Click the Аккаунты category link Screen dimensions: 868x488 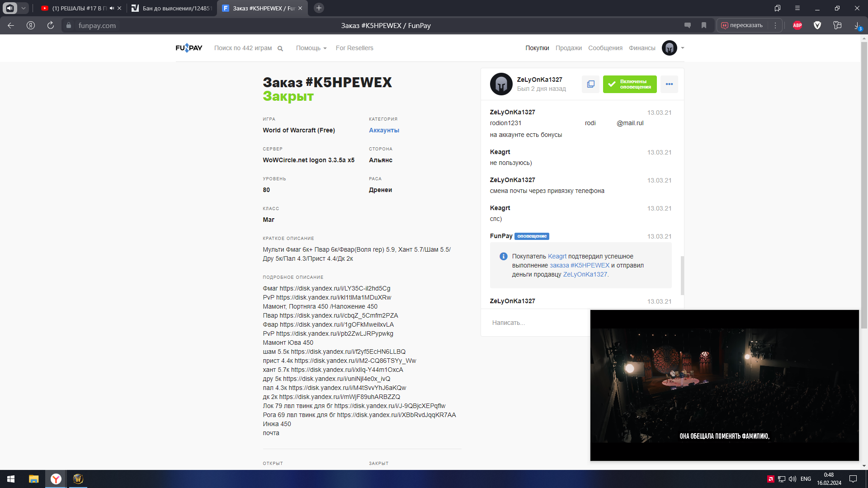point(384,130)
